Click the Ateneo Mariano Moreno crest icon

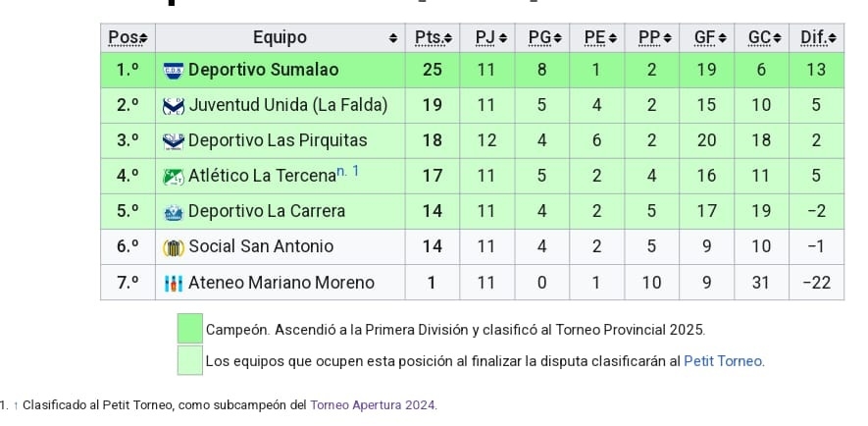(x=174, y=283)
